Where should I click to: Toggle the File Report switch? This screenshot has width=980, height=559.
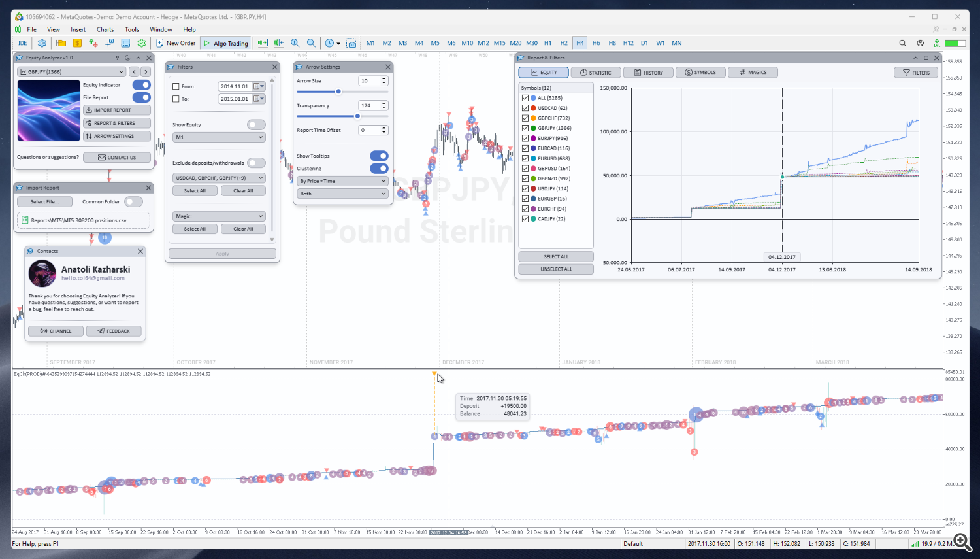[x=141, y=97]
